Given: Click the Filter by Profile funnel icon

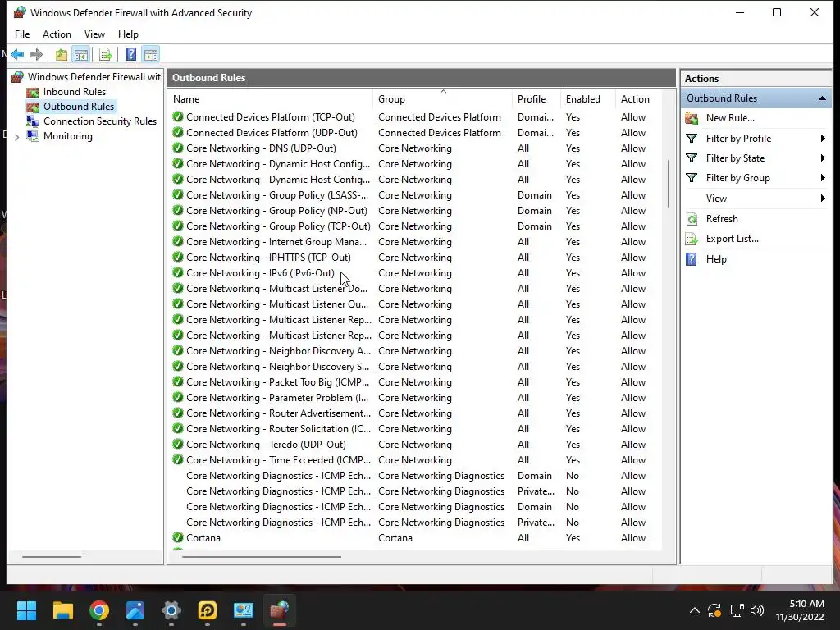Looking at the screenshot, I should [x=692, y=138].
